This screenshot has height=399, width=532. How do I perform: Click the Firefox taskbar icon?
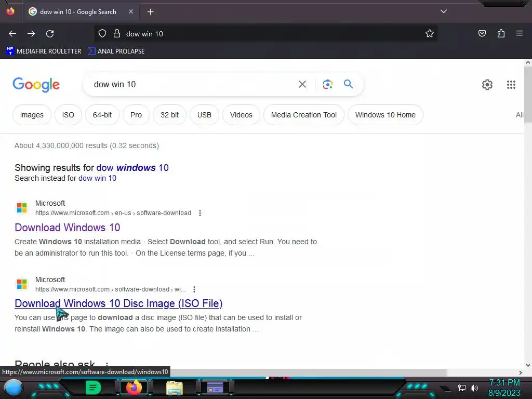point(134,388)
